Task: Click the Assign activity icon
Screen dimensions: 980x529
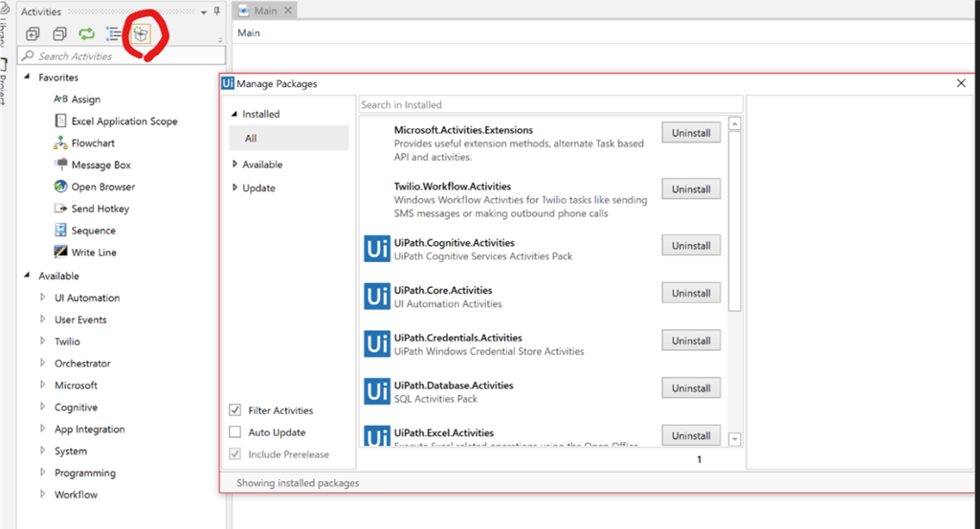Action: [60, 99]
